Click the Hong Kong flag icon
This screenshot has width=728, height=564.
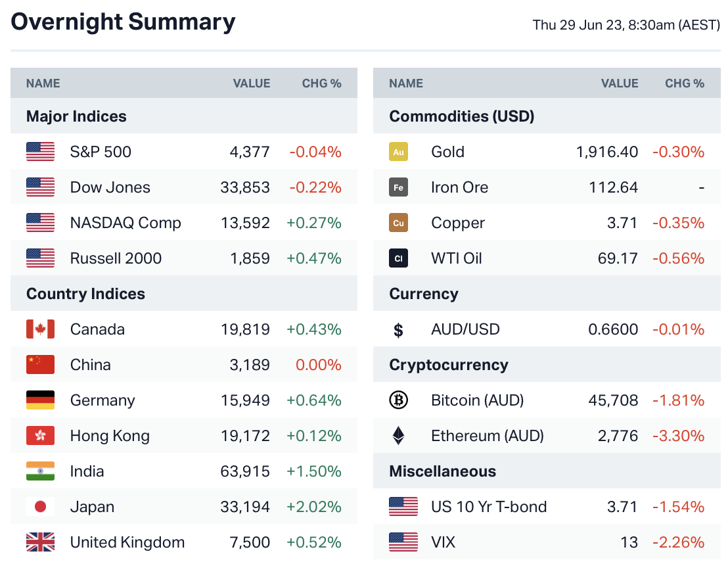click(40, 436)
